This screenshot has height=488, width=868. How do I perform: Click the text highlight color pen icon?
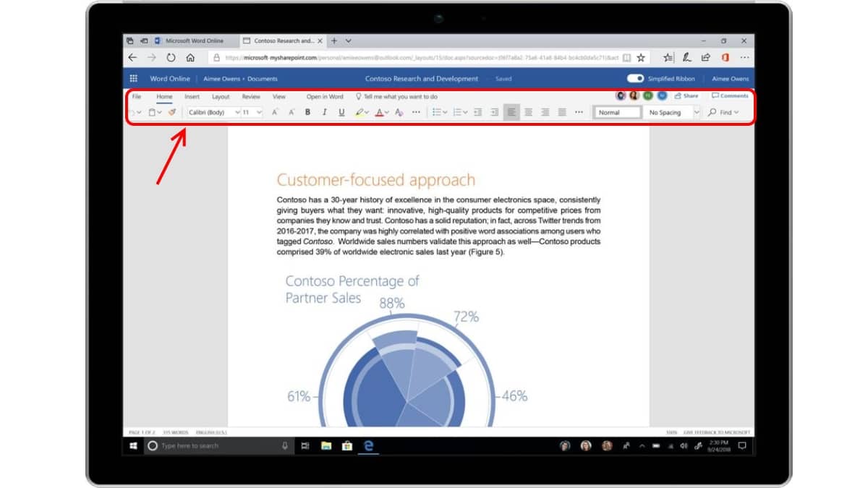point(359,112)
